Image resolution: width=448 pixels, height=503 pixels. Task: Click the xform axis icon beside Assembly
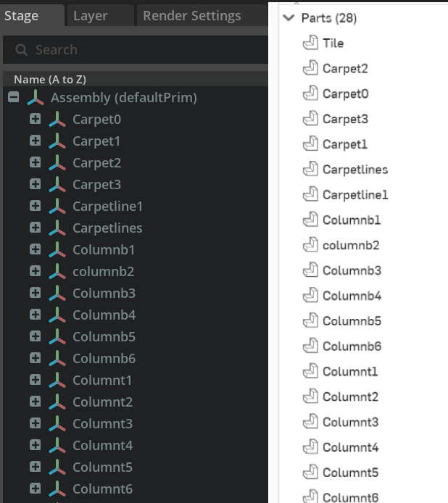pos(36,98)
